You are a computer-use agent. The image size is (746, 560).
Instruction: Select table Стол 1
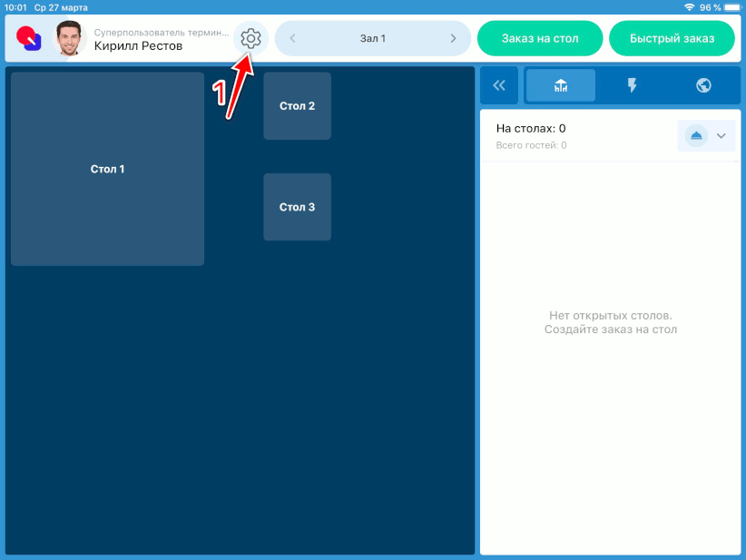point(107,169)
